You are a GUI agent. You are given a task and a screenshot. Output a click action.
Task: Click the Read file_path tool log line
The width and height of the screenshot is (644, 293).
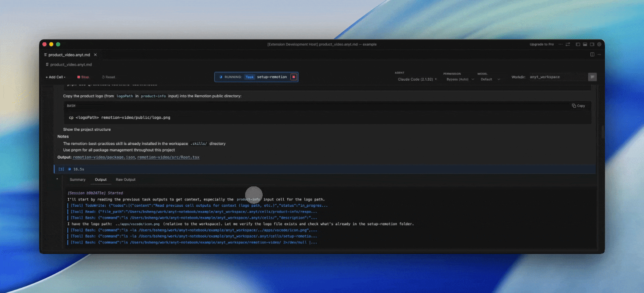[x=194, y=212]
